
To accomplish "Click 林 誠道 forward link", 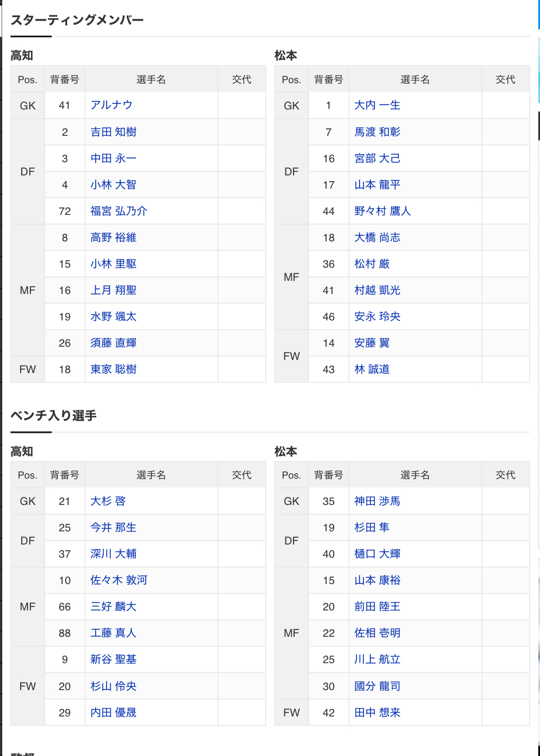I will point(371,369).
